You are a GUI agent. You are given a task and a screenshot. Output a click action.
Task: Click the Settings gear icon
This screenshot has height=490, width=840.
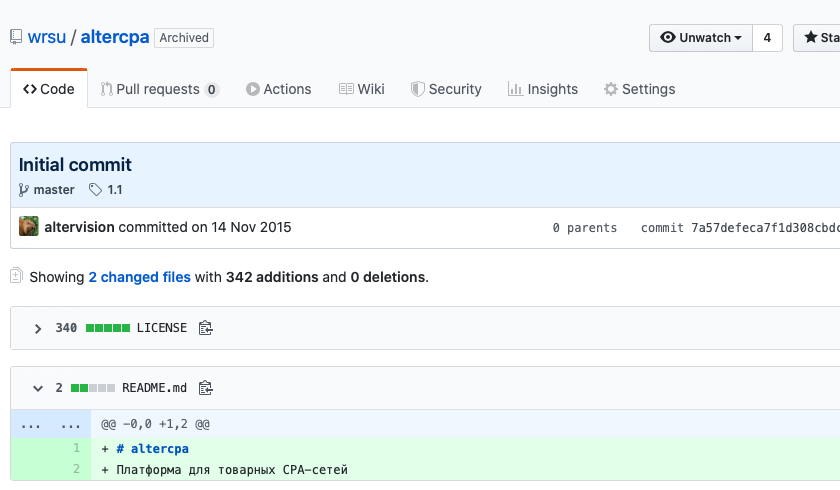[x=611, y=89]
